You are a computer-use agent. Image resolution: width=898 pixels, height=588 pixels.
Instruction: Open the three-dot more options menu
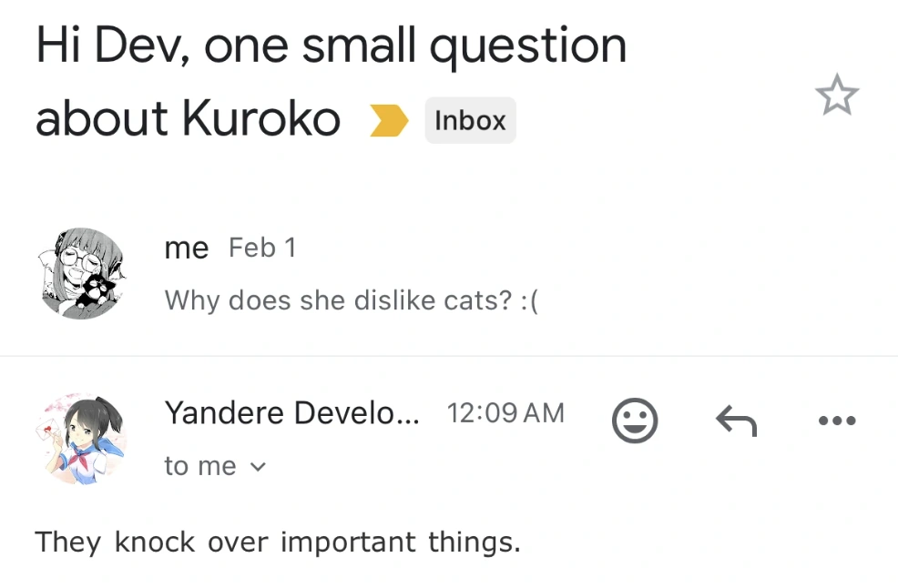tap(837, 421)
